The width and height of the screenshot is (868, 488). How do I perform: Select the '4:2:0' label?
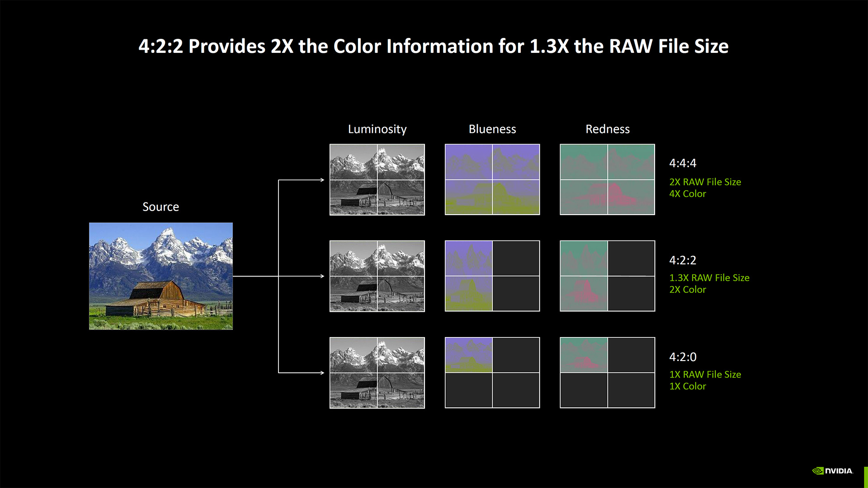[x=683, y=357]
